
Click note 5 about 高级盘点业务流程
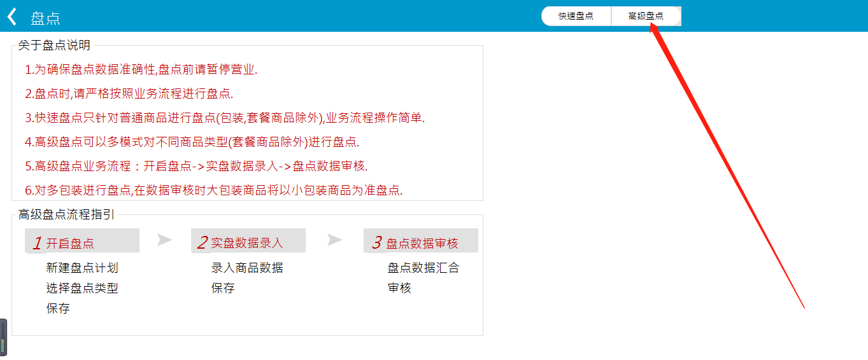(196, 166)
